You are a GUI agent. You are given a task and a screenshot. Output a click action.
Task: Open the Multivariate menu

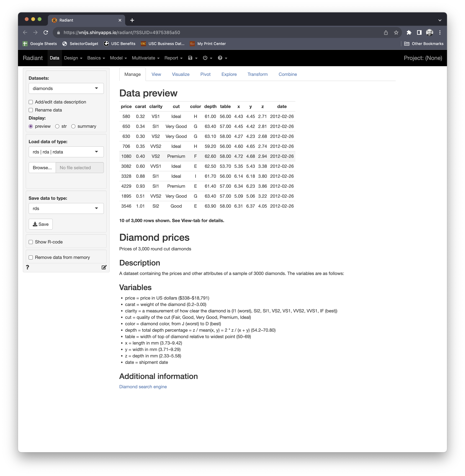click(x=145, y=58)
